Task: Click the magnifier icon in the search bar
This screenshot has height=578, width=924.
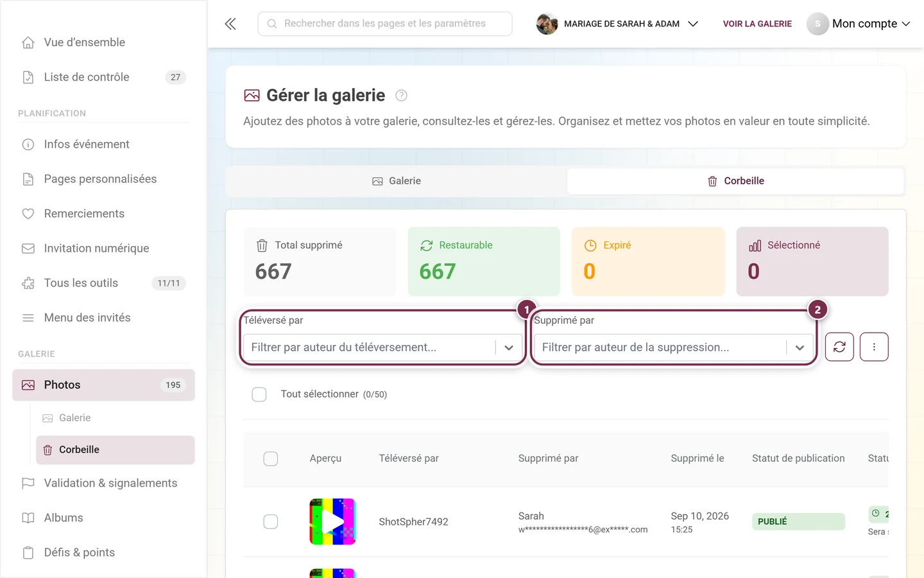Action: tap(272, 24)
